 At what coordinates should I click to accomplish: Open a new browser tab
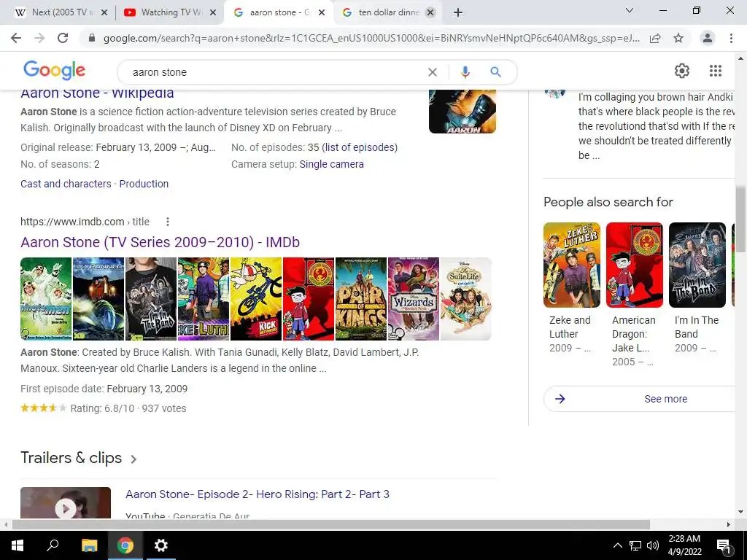tap(458, 13)
